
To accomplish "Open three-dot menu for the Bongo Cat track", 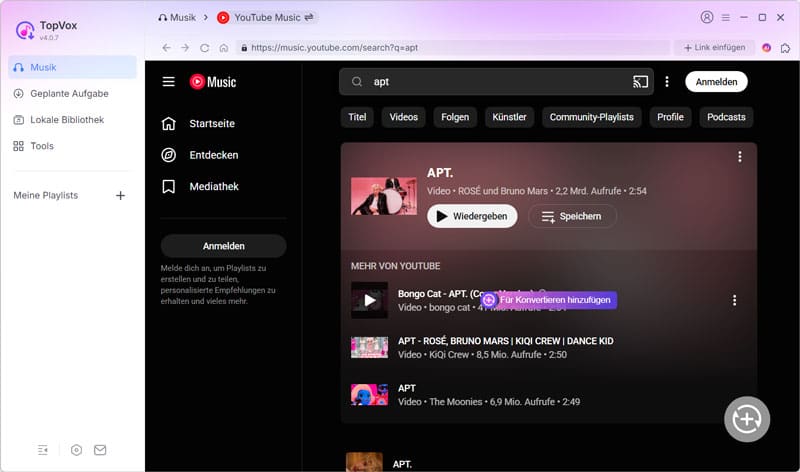I will click(734, 300).
